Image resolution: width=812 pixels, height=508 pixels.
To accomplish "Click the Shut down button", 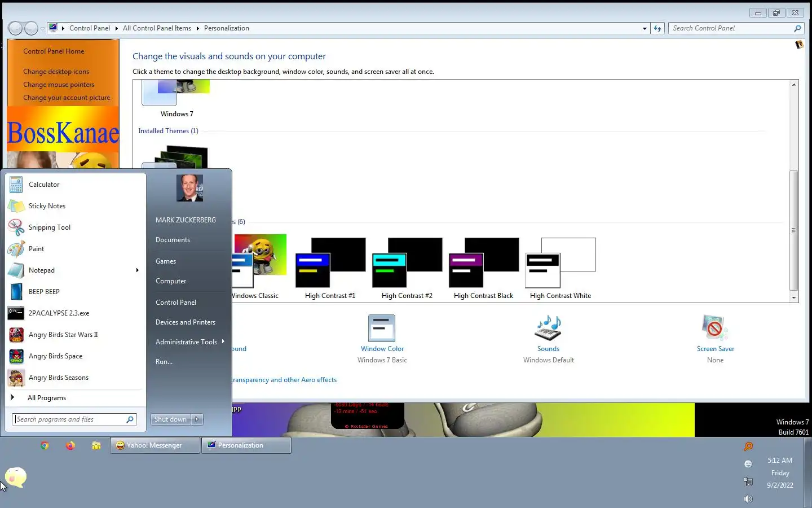I will (171, 419).
